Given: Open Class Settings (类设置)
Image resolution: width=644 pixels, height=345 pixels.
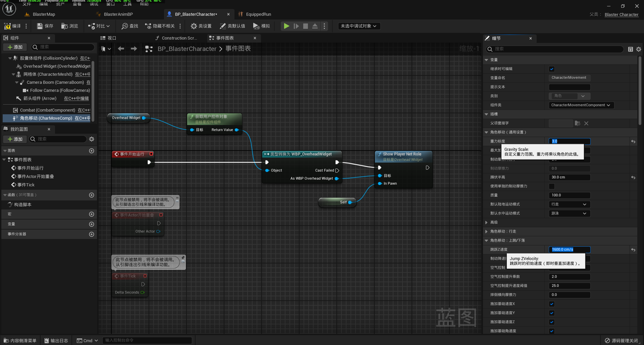Looking at the screenshot, I should 201,26.
